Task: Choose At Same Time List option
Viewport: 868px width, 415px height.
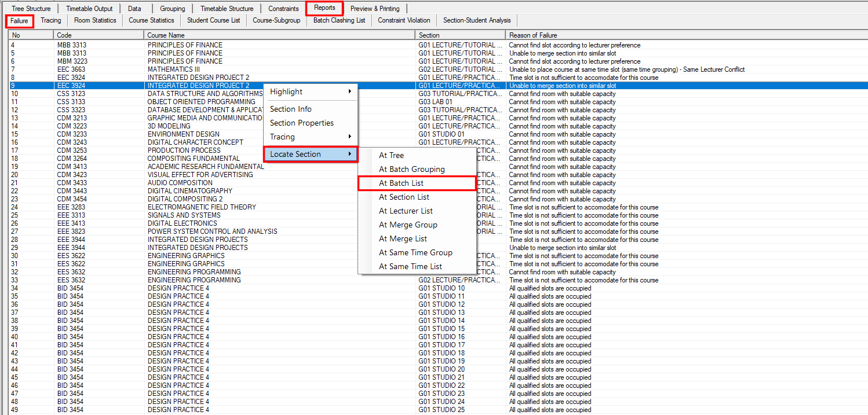Action: [x=417, y=266]
